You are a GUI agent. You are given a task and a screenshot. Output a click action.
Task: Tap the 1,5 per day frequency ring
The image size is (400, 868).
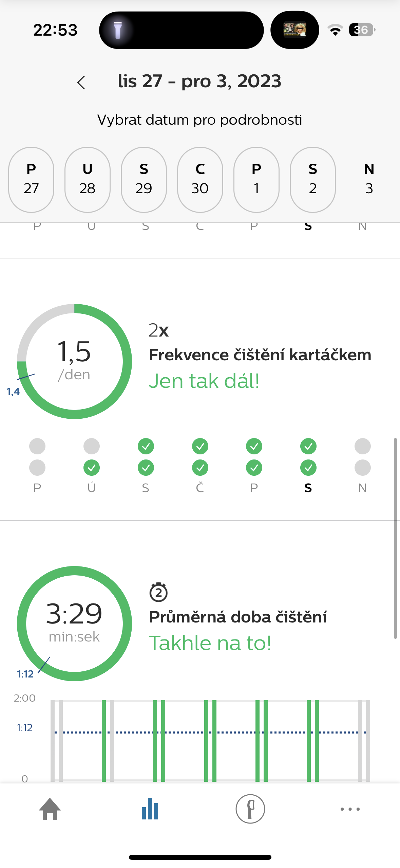pos(74,361)
